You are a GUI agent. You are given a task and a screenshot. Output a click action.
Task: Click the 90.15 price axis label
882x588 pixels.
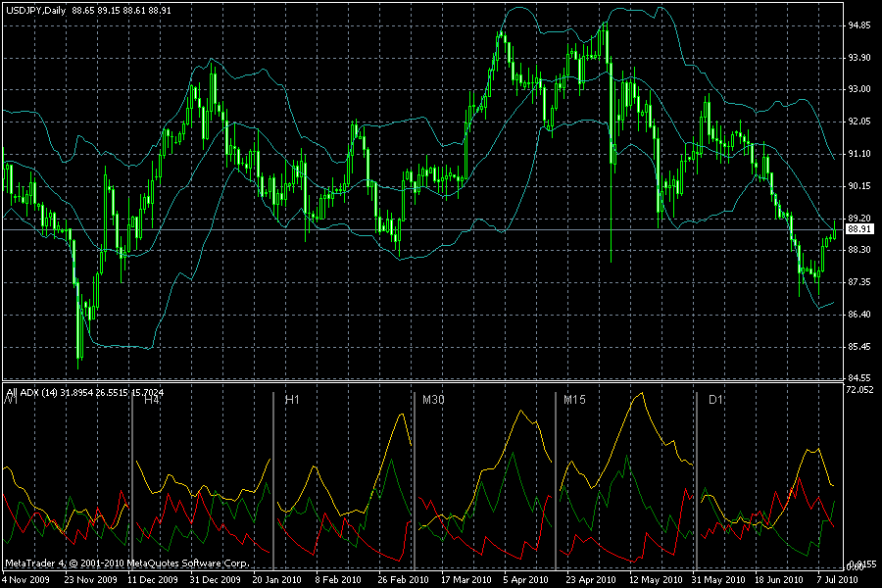tap(858, 186)
